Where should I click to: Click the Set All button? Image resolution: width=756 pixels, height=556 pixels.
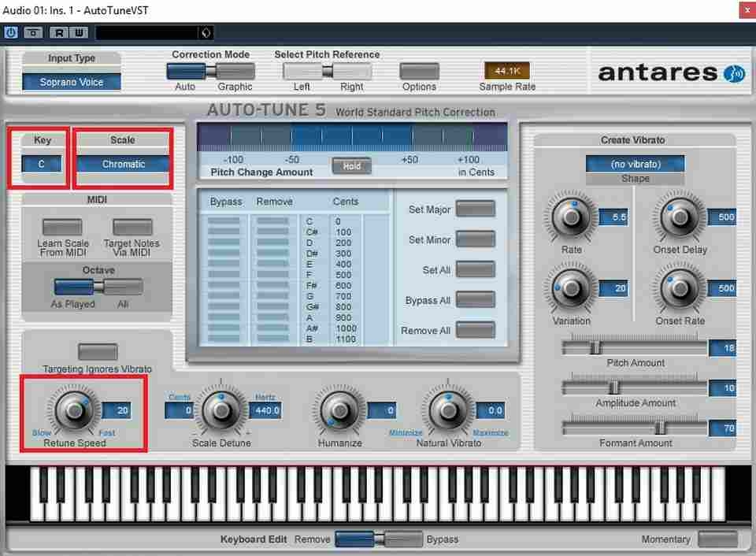click(x=476, y=269)
